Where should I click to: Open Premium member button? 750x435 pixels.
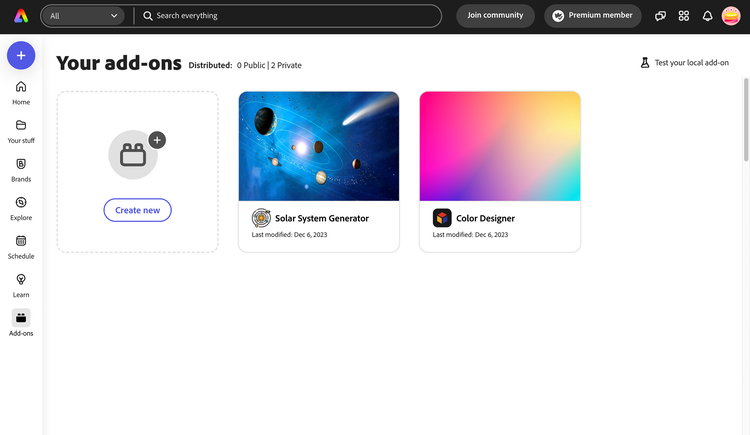click(x=593, y=15)
